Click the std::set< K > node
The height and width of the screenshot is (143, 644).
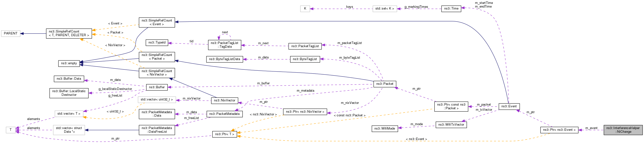[x=384, y=9]
